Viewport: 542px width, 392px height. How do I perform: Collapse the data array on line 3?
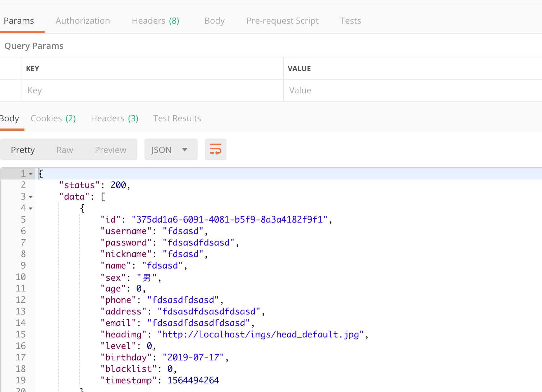point(31,197)
